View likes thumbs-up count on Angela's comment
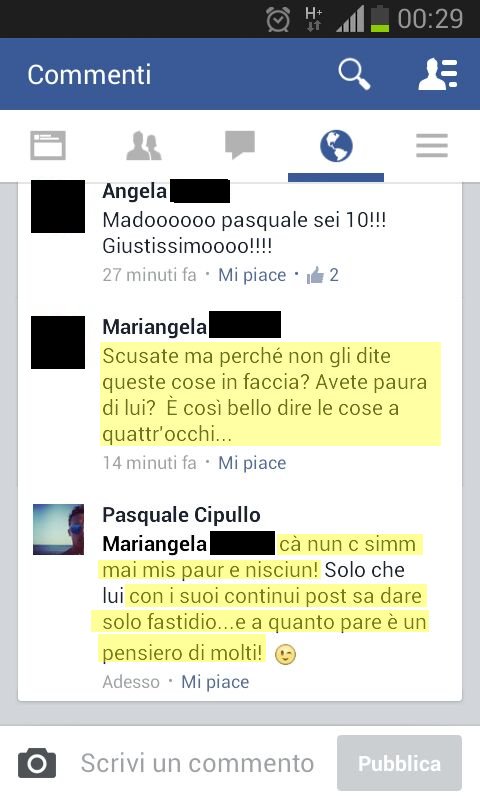Screen dimensions: 480x800 pyautogui.click(x=322, y=275)
